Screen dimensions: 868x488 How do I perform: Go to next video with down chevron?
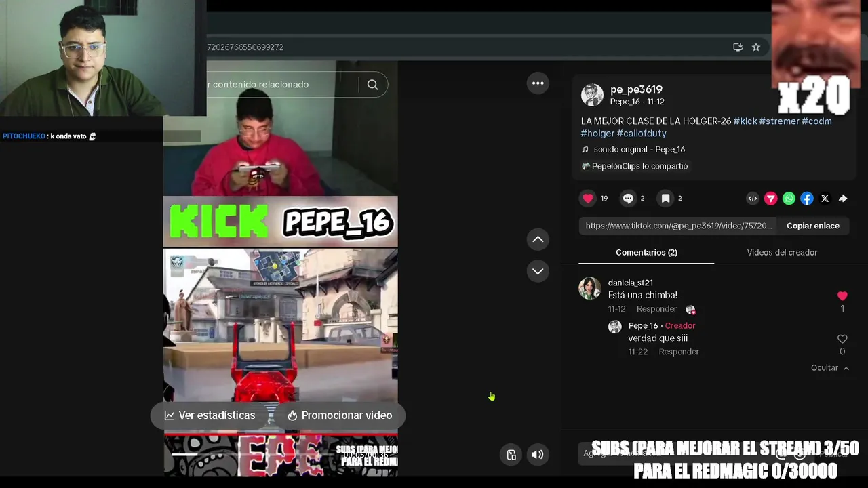point(538,271)
